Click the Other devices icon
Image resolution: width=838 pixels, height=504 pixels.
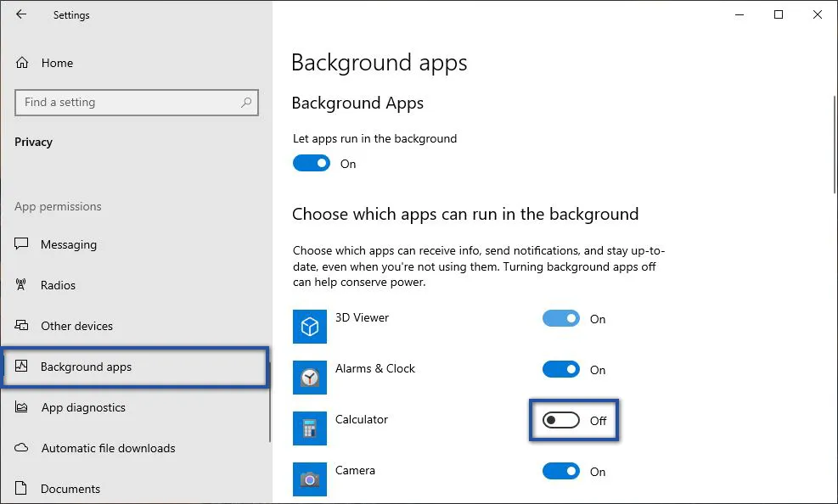click(23, 326)
